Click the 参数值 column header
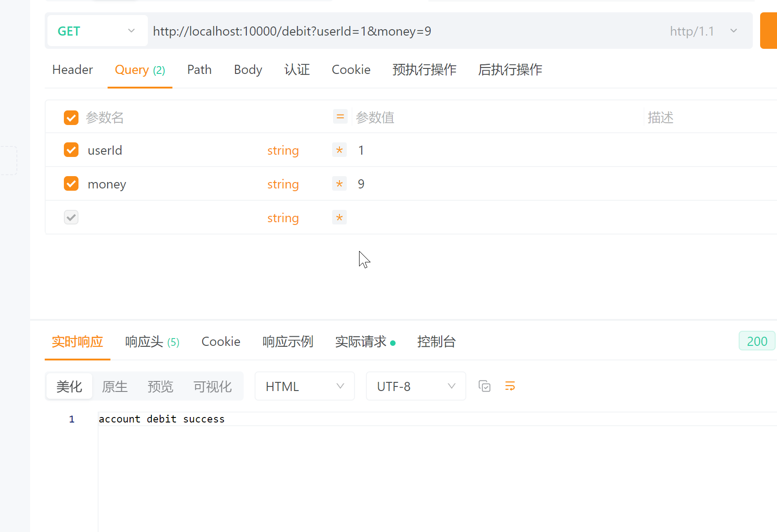777x532 pixels. pos(375,117)
